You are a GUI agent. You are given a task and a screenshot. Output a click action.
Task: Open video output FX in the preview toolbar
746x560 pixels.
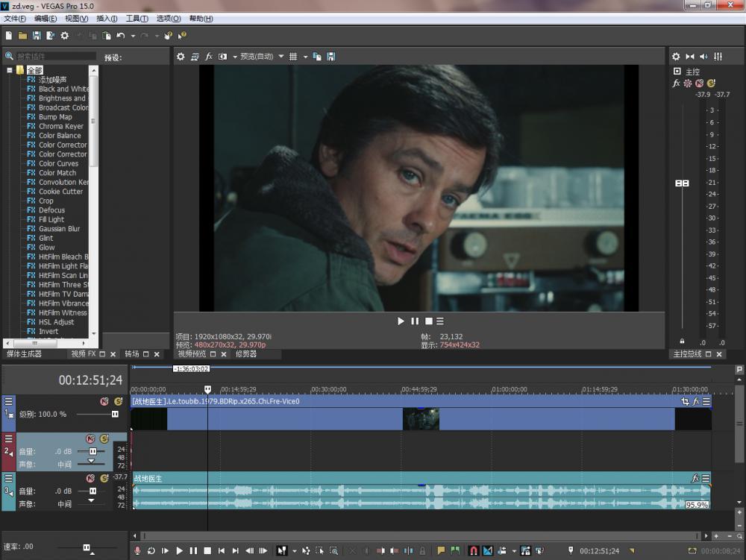(208, 57)
